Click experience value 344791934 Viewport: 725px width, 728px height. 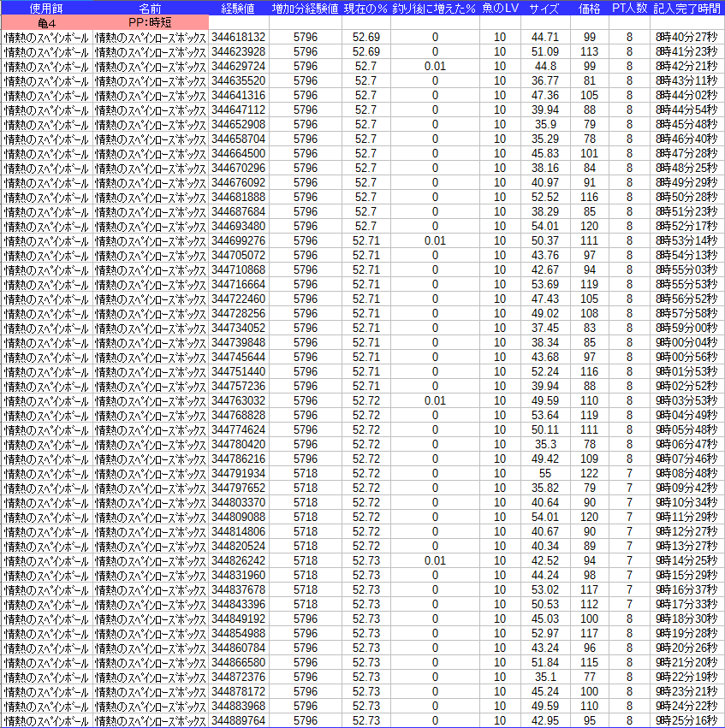coord(238,473)
